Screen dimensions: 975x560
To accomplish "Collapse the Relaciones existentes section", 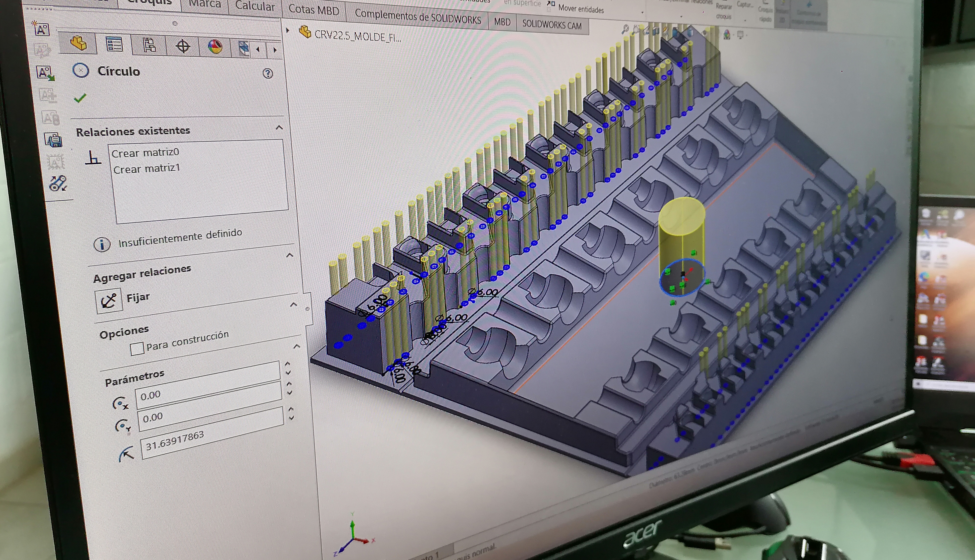I will pyautogui.click(x=279, y=128).
